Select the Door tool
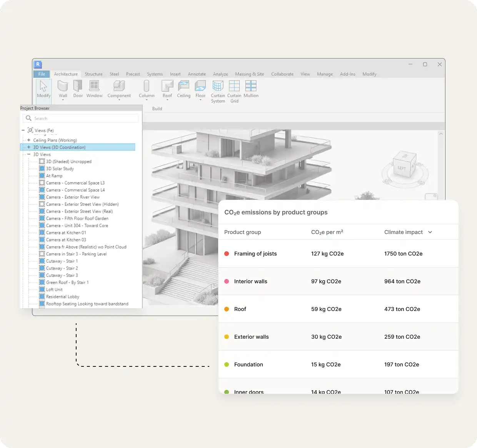The image size is (477, 448). pos(78,89)
